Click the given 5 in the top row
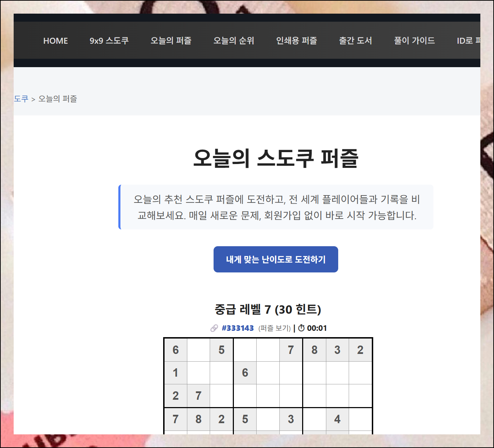494x448 pixels. [x=222, y=350]
